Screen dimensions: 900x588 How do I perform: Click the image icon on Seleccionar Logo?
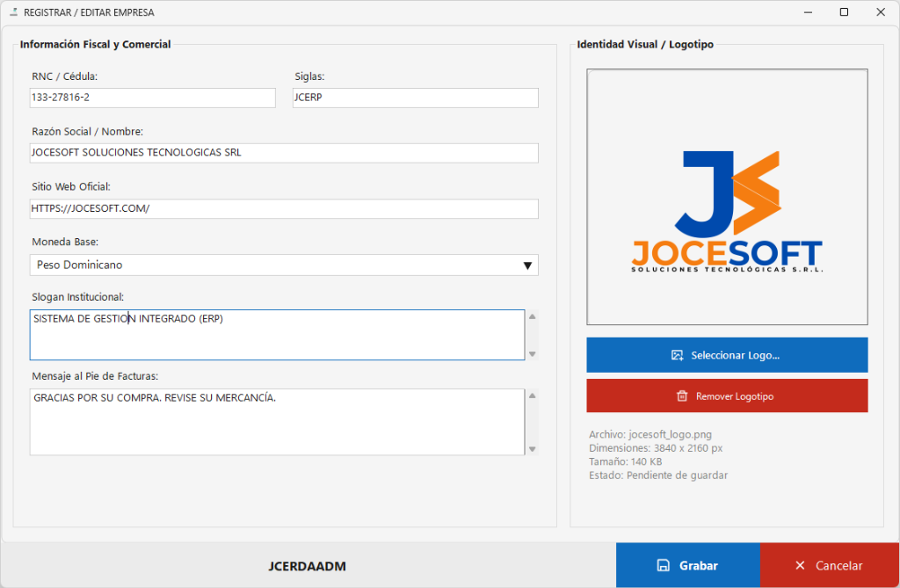point(678,355)
